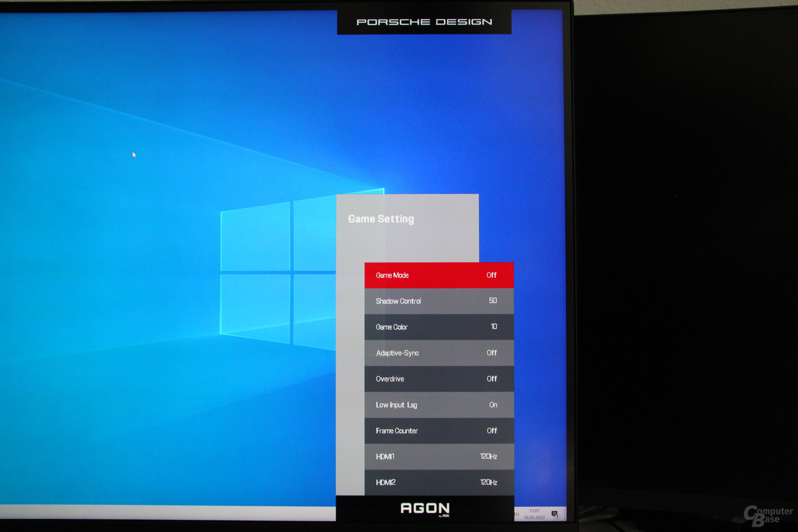Select the Frame Counter menu entry
Screen dimensions: 798x532
tap(439, 431)
